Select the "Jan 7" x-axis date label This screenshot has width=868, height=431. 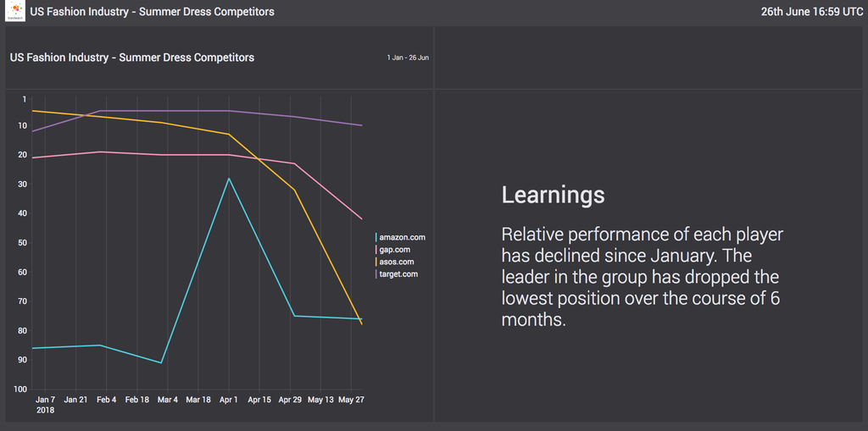click(45, 399)
